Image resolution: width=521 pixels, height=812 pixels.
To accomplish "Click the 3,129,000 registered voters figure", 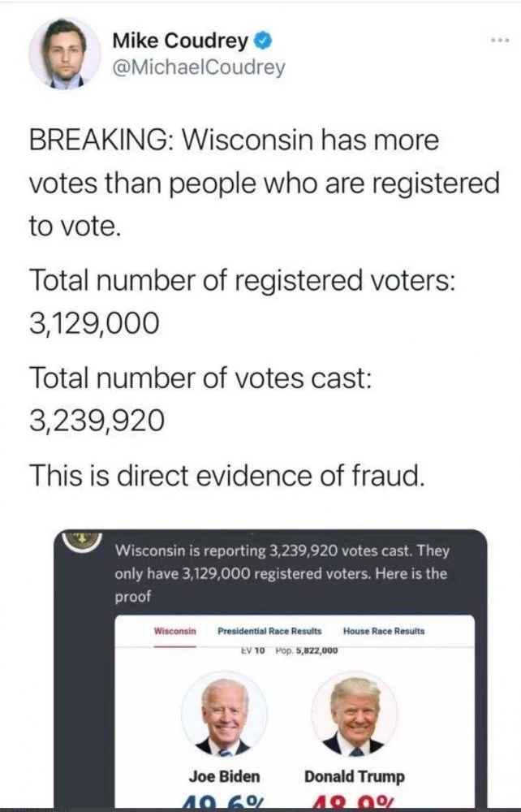I will [90, 323].
